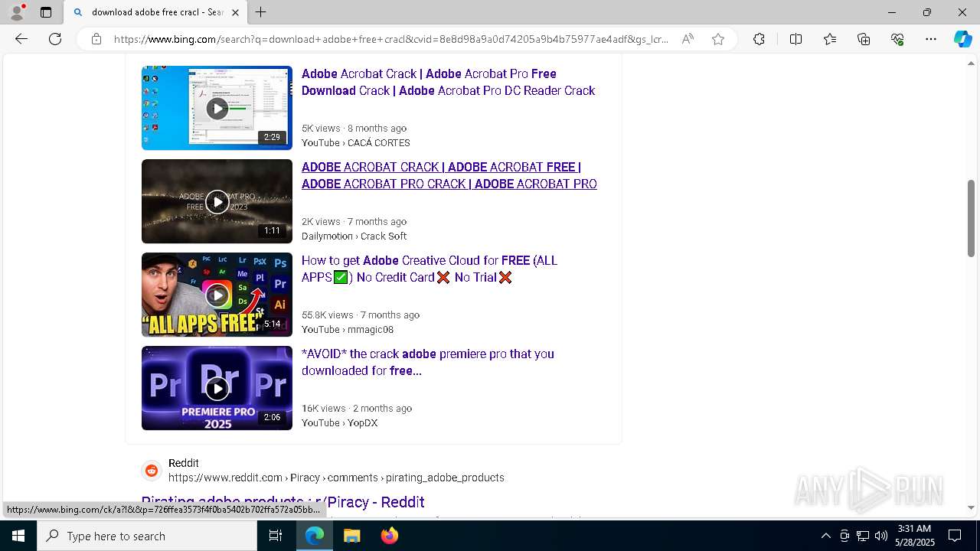Open the tab actions menu icon

coord(46,12)
